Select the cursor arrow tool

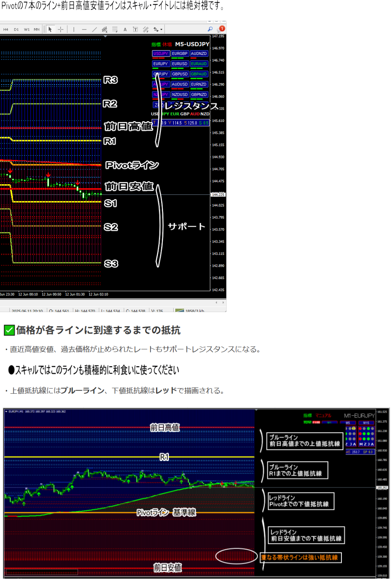click(x=50, y=29)
